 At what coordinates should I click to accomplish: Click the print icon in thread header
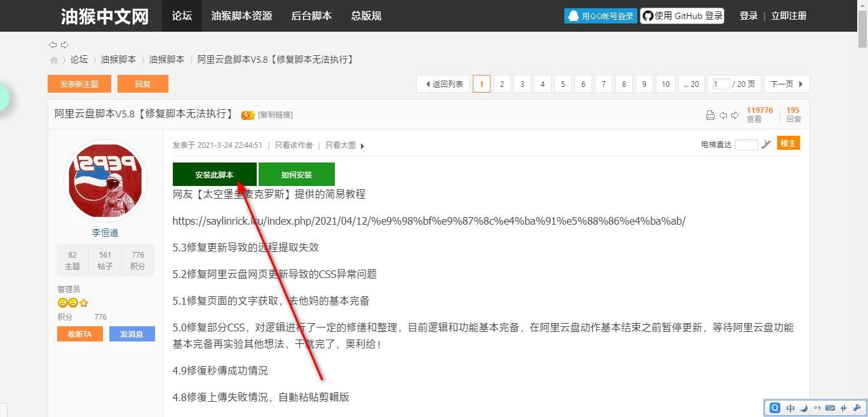click(x=710, y=115)
